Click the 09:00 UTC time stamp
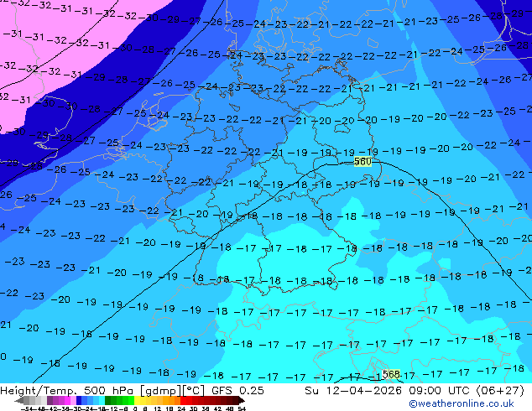Viewport: 532px width, 411px height. coord(441,391)
